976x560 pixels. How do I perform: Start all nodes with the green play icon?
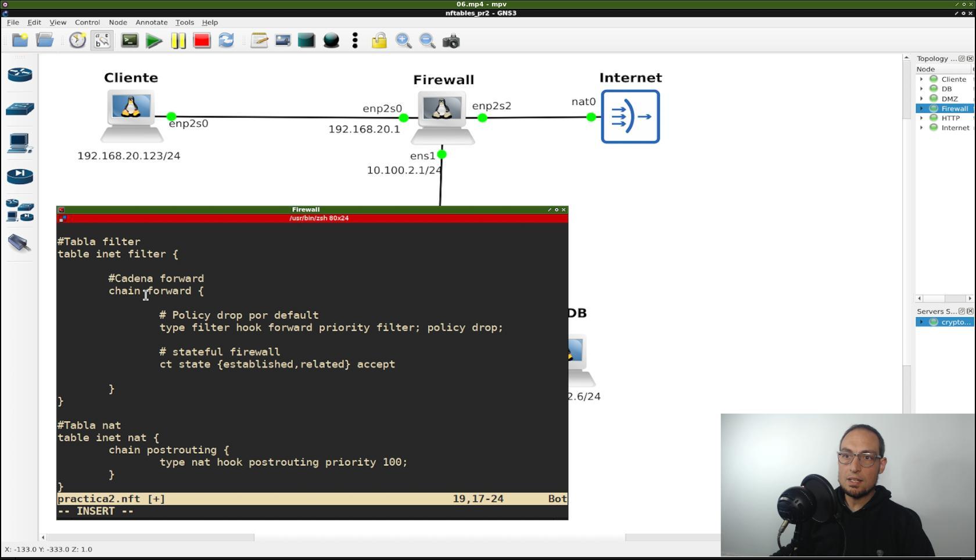click(x=154, y=41)
